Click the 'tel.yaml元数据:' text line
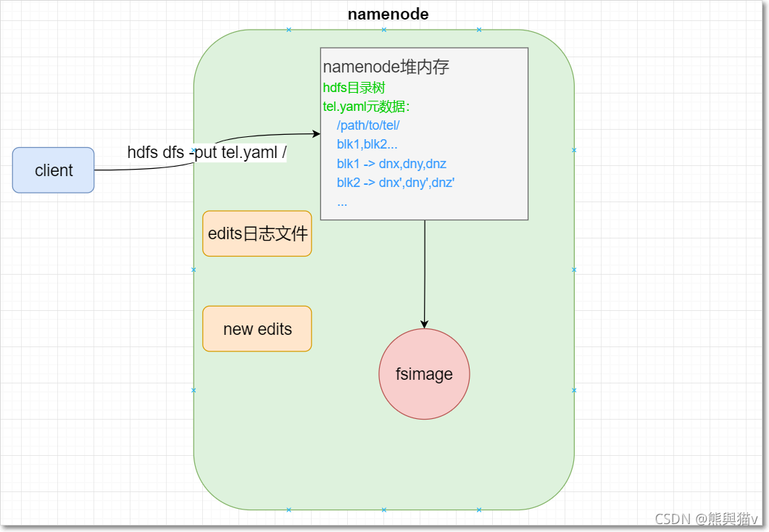The image size is (769, 532). [366, 107]
